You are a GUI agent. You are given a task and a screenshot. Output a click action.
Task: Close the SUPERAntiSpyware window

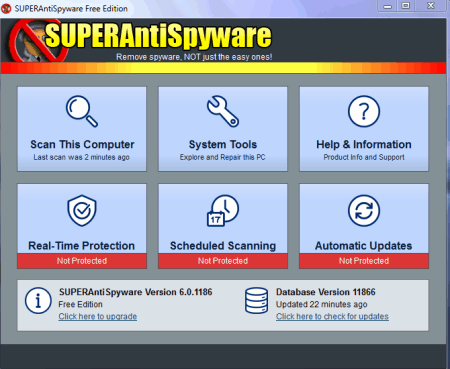pyautogui.click(x=431, y=6)
